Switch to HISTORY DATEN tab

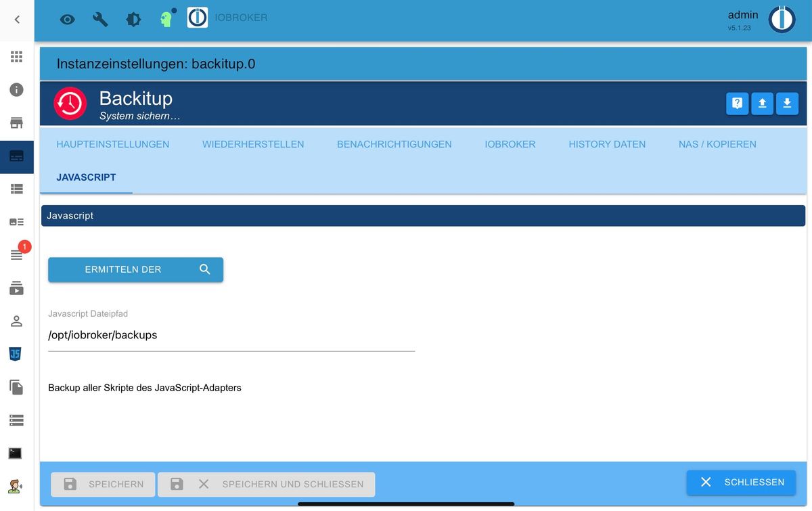pyautogui.click(x=607, y=144)
